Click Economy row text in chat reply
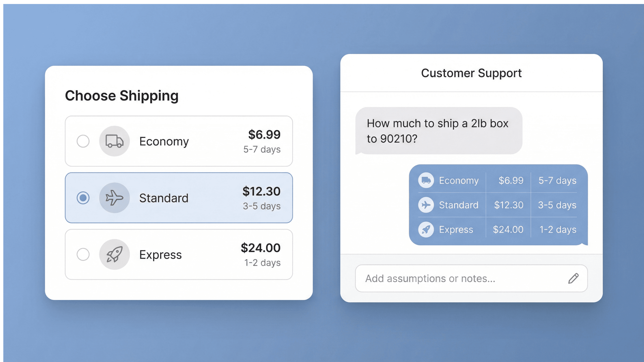 tap(459, 180)
